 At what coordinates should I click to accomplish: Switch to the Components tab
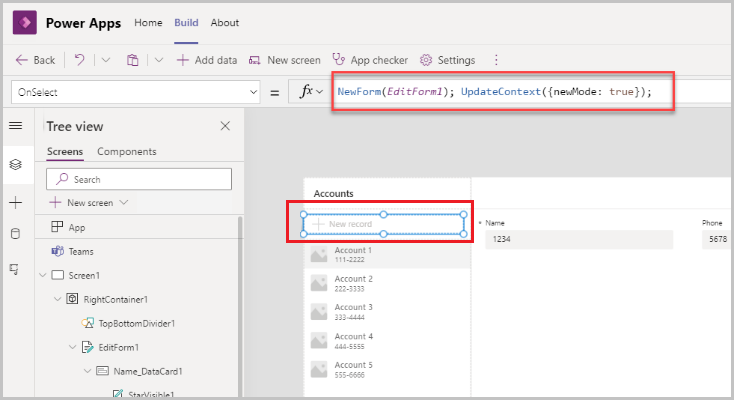click(x=126, y=151)
